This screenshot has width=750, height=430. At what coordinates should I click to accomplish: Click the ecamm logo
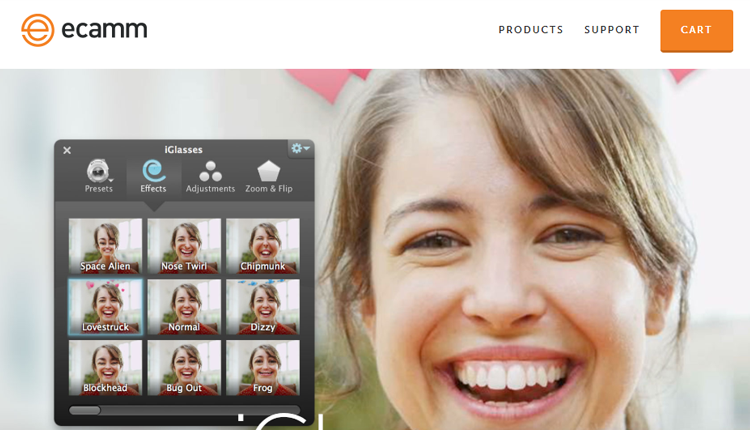[x=84, y=30]
